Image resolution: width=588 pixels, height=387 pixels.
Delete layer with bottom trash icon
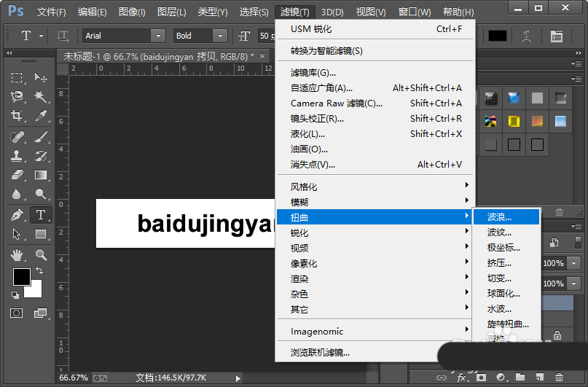coord(559,378)
